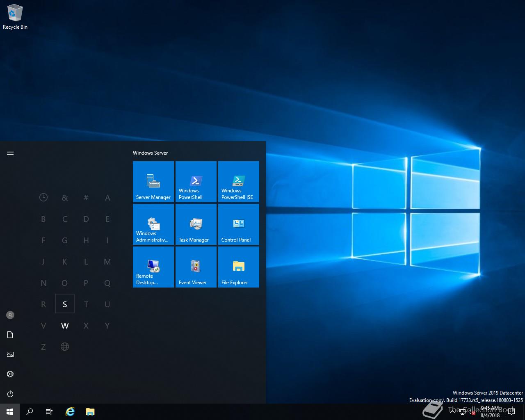
Task: Click the tray volume speaker icon
Action: click(472, 412)
